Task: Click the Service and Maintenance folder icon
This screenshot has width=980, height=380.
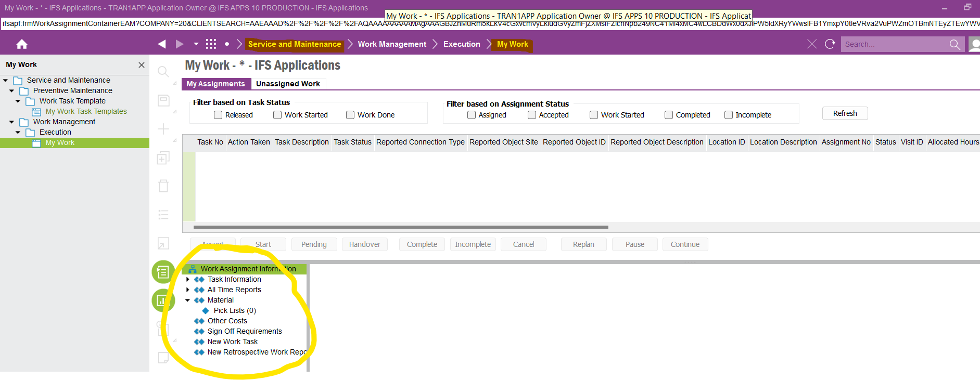Action: point(18,81)
